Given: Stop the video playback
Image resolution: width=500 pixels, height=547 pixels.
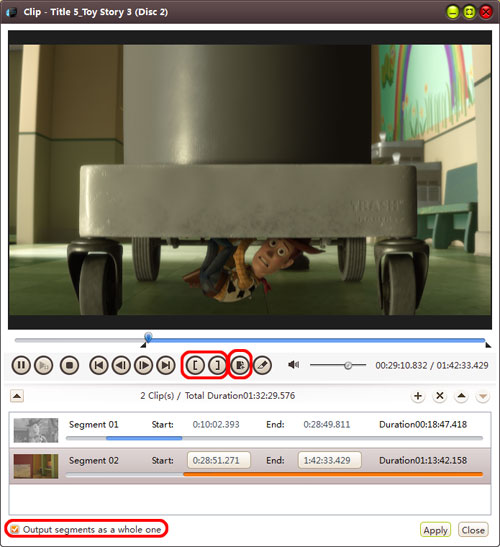Looking at the screenshot, I should pos(69,365).
